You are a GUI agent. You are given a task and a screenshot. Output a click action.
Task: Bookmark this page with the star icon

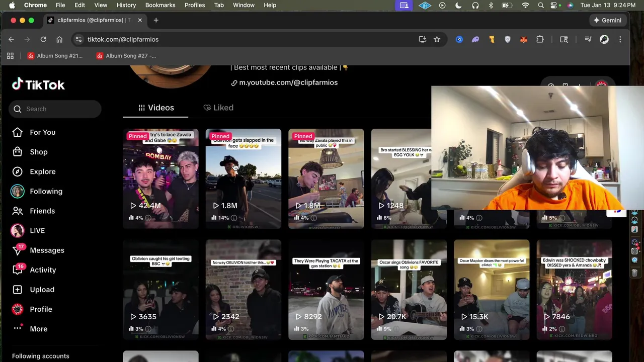[437, 39]
